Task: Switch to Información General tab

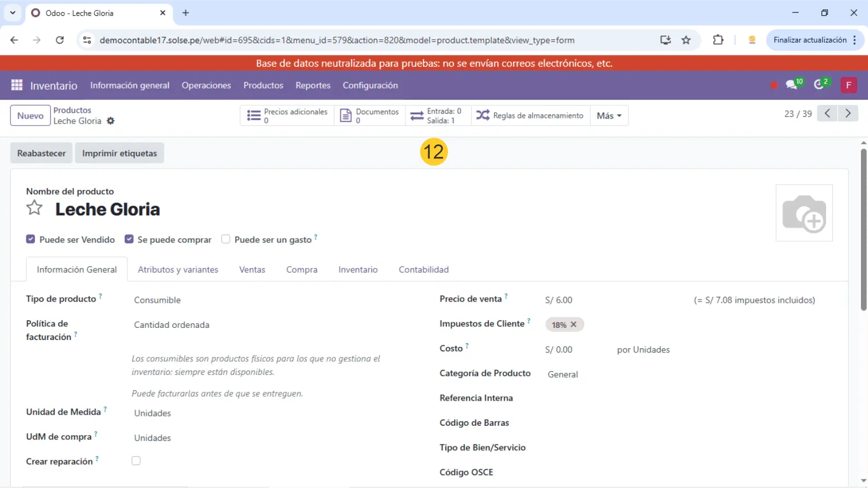Action: pos(77,269)
